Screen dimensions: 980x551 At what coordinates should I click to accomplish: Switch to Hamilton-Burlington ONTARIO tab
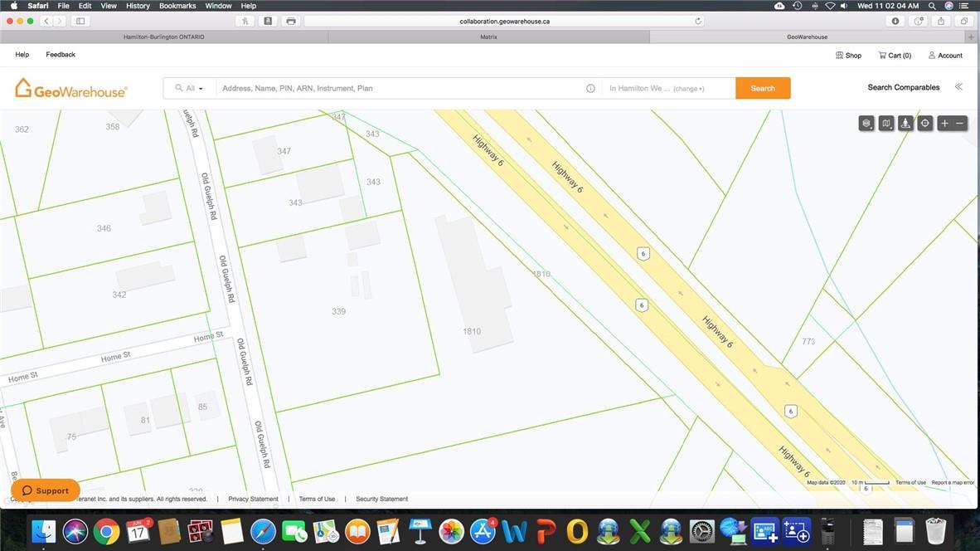164,37
